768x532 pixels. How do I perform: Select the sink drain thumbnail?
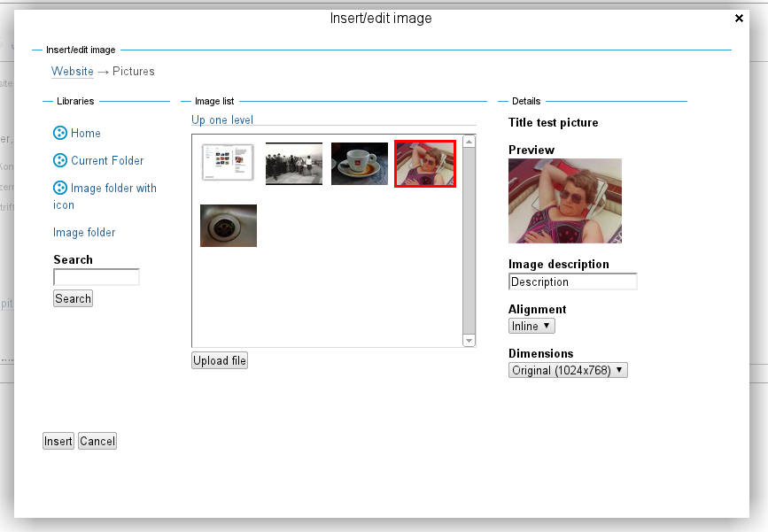click(x=229, y=226)
